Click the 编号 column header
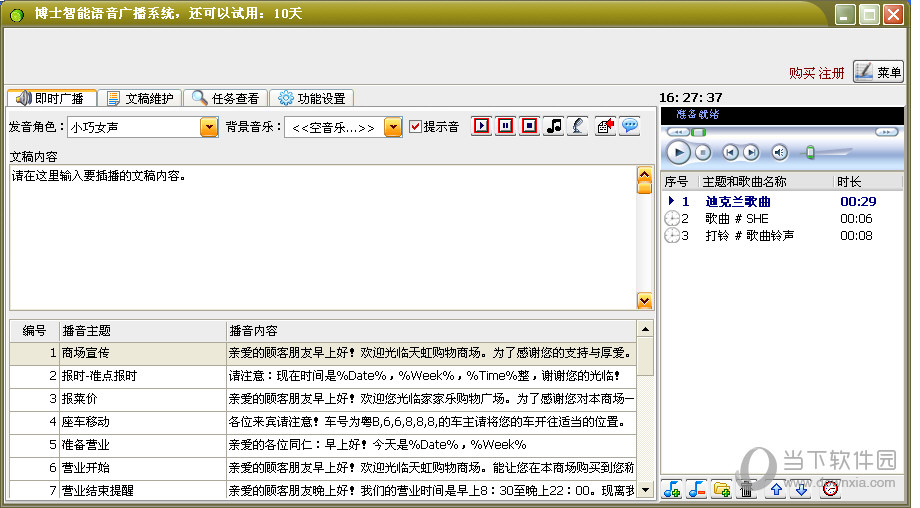920x508 pixels. coord(35,331)
